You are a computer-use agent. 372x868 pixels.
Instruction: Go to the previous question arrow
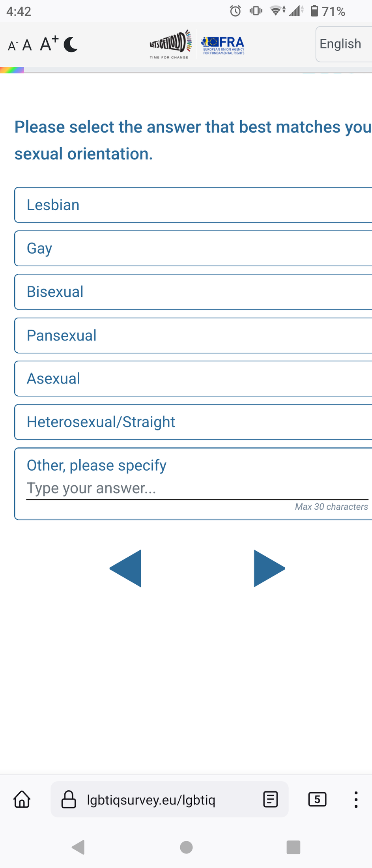tap(125, 568)
